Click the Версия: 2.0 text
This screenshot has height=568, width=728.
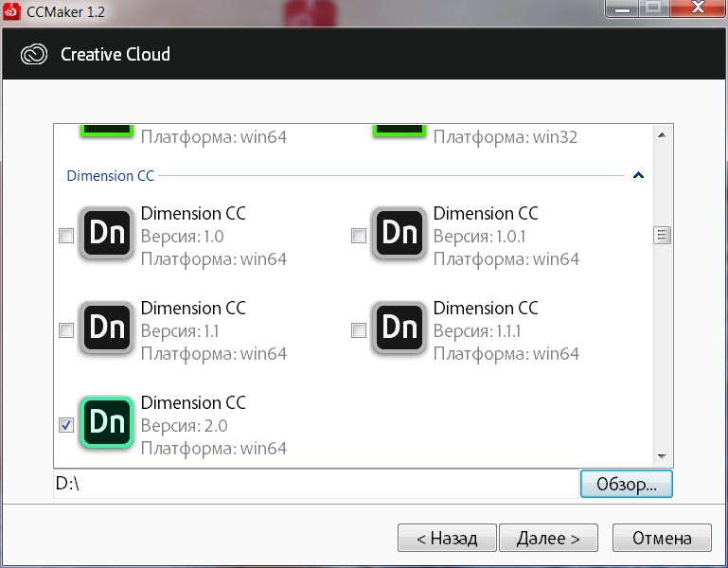[184, 425]
